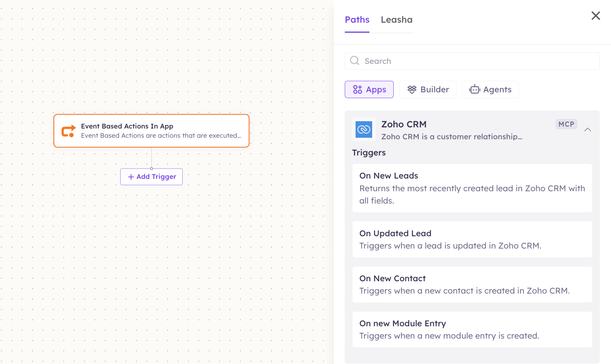
Task: Select the Builder filter button
Action: point(428,90)
